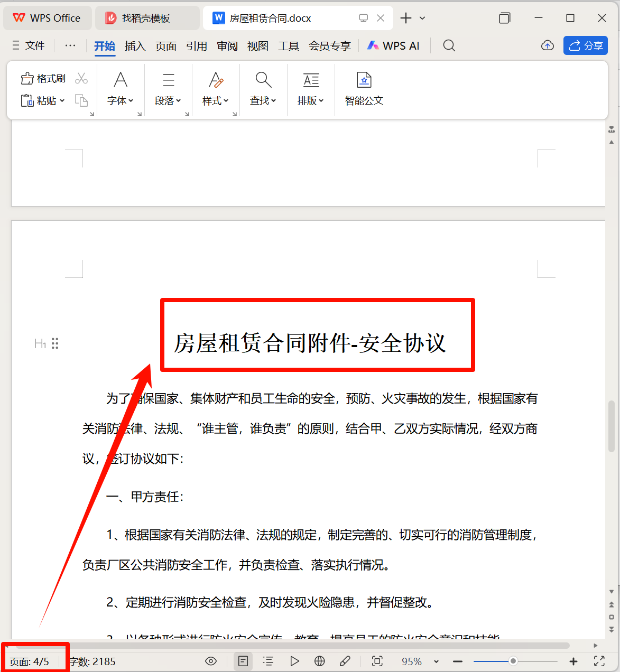
Task: Click the 页面: 4/5 page indicator
Action: coord(29,661)
